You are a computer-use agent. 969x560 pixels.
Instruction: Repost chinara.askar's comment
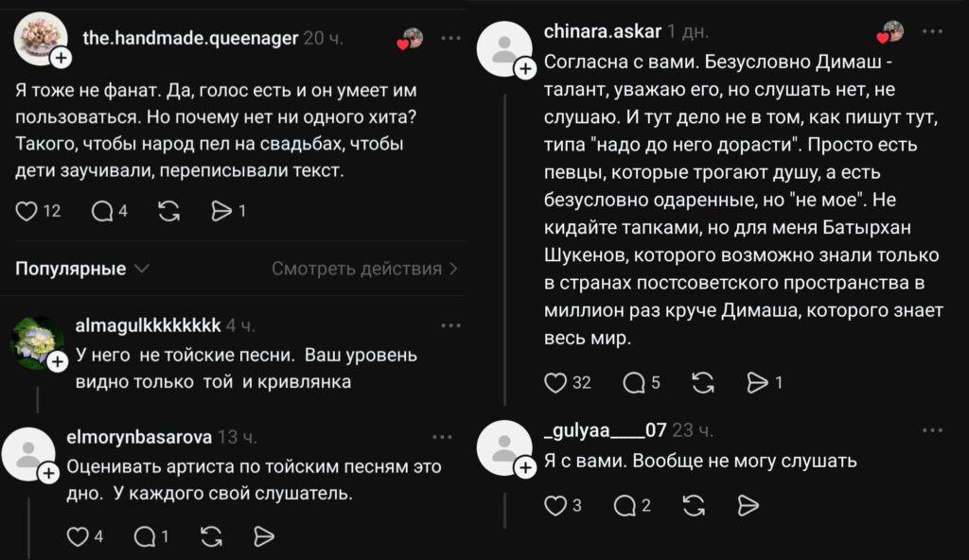(x=703, y=382)
